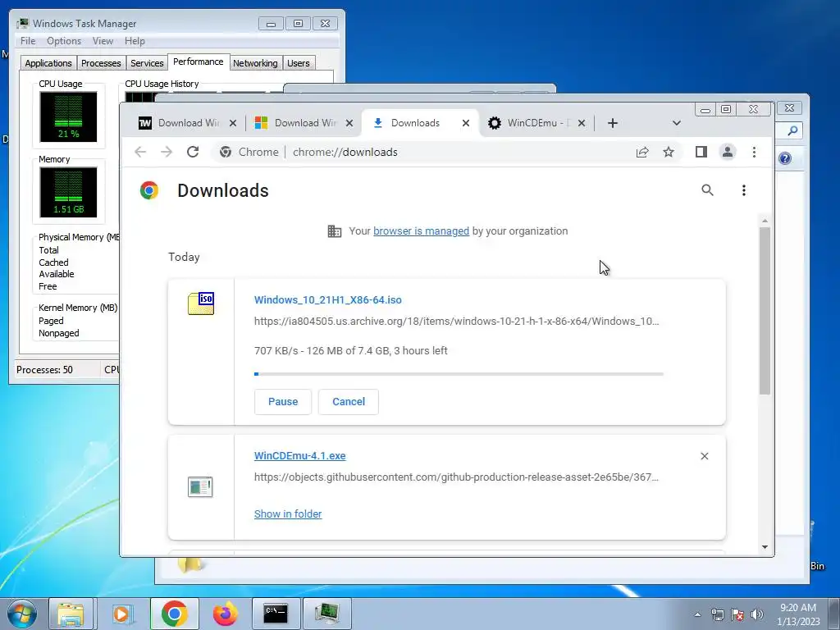840x630 pixels.
Task: Click the downloads page scrollbar thumb
Action: coord(765,311)
